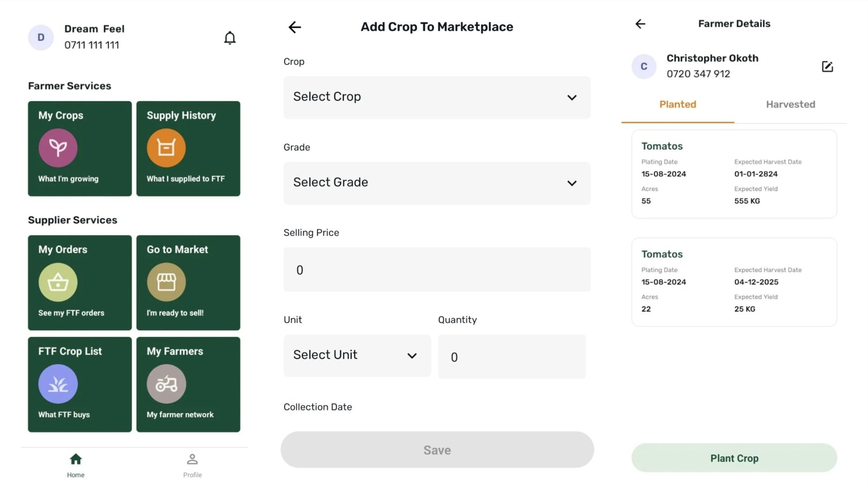Go back from Add Crop To Marketplace
Viewport: 868px width, 486px height.
pyautogui.click(x=295, y=27)
